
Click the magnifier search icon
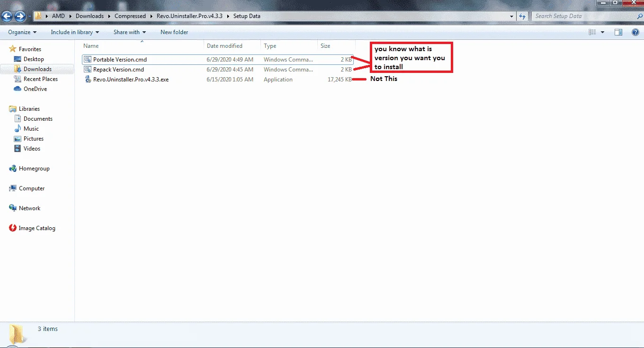pos(639,16)
